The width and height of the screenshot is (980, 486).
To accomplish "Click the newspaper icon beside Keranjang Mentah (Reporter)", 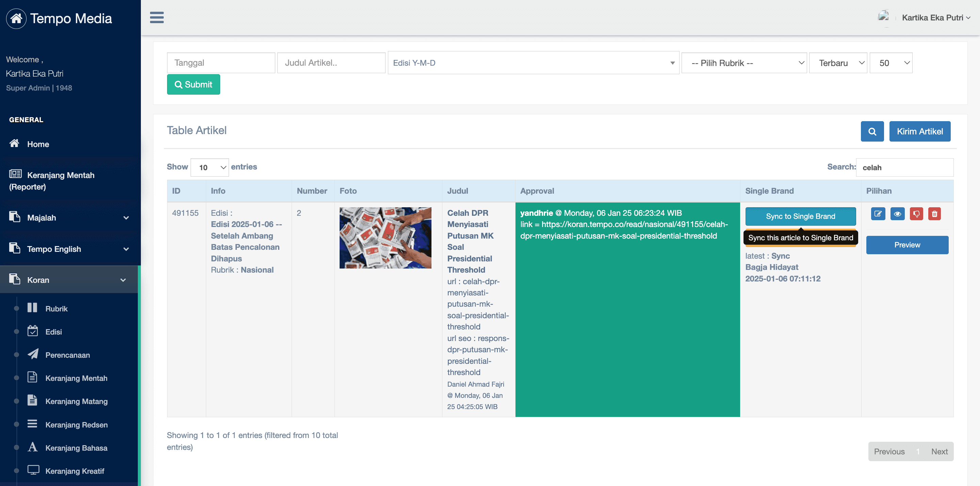I will coord(16,174).
